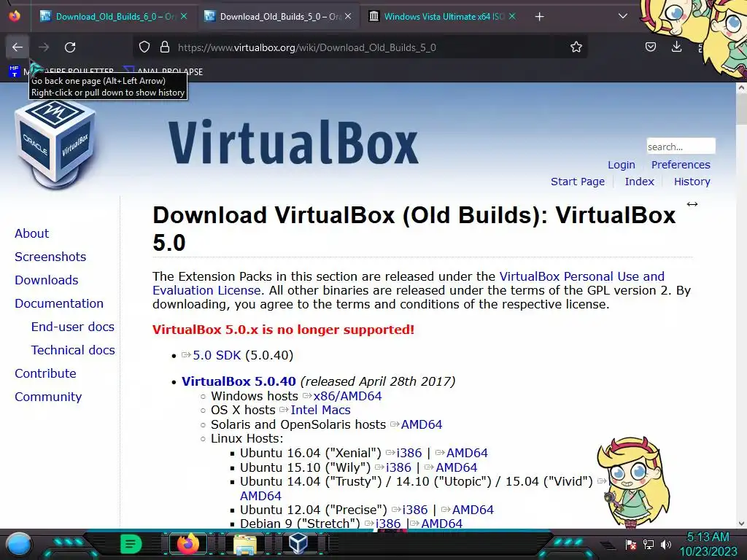The width and height of the screenshot is (747, 560).
Task: Go to the Start Page link
Action: (x=578, y=182)
